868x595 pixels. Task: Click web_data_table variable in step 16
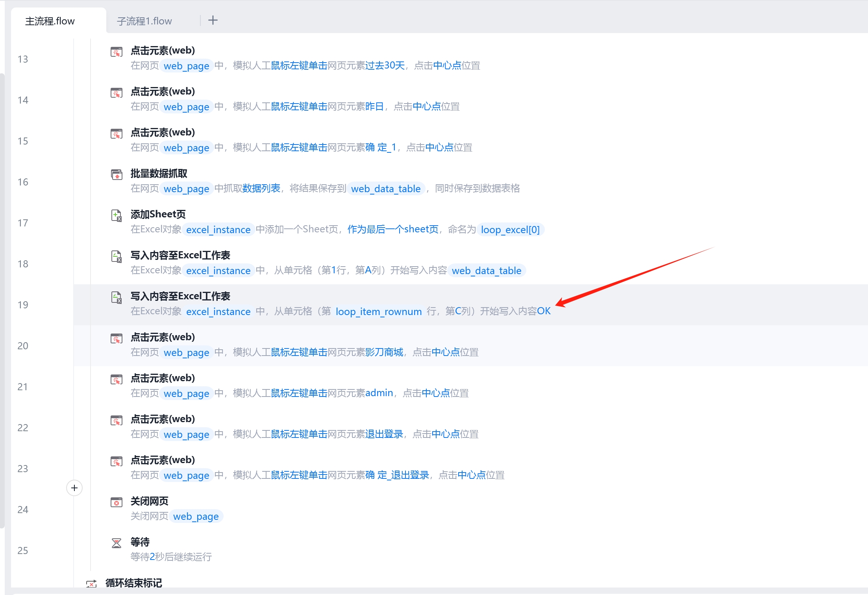[385, 189]
